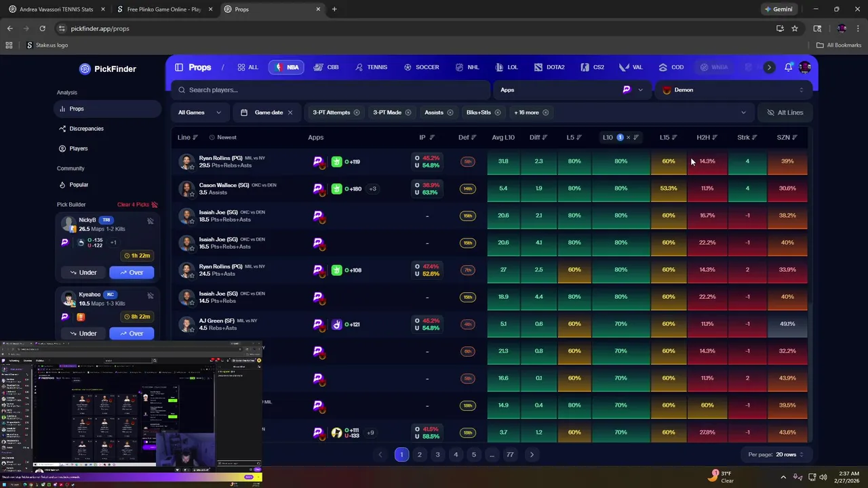Viewport: 868px width, 488px height.
Task: Sort by H2H column
Action: point(707,138)
